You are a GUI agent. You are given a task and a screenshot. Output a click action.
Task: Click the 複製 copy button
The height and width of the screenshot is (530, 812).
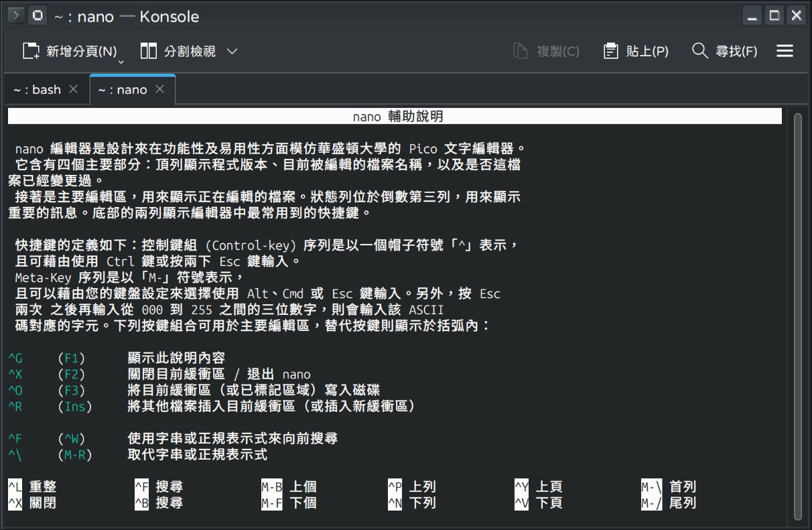(x=546, y=52)
